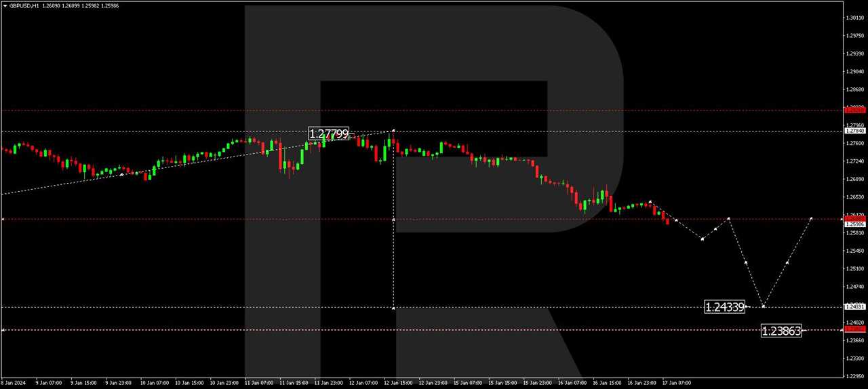Screen dimensions: 868x389
Task: Select the 1.23863 price label
Action: click(781, 331)
